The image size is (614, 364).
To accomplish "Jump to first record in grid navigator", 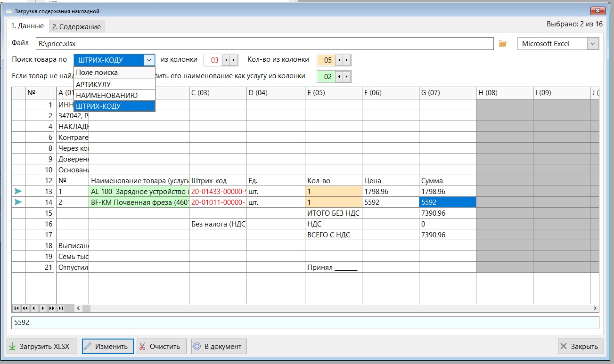I will point(16,308).
